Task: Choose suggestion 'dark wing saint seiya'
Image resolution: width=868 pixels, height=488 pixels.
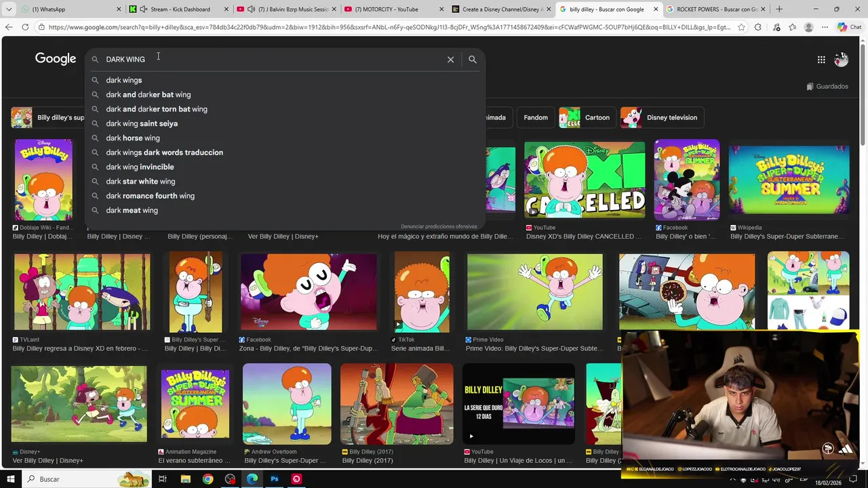Action: pos(285,123)
